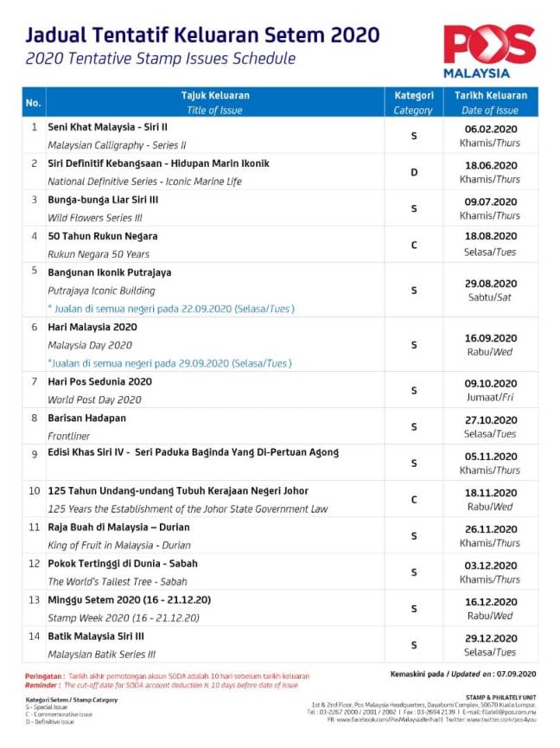Viewport: 560px width, 748px height.
Task: Click the POS Malaysia logo
Action: [489, 50]
